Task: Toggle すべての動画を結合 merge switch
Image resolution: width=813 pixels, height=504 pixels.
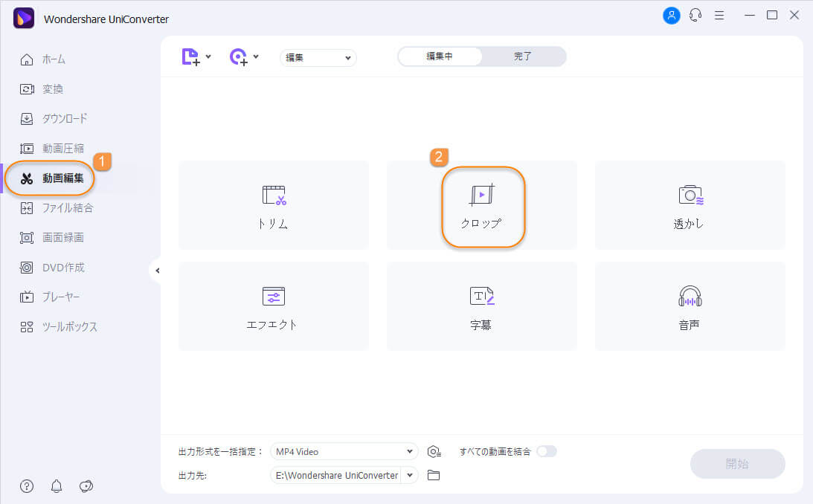Action: pyautogui.click(x=547, y=451)
